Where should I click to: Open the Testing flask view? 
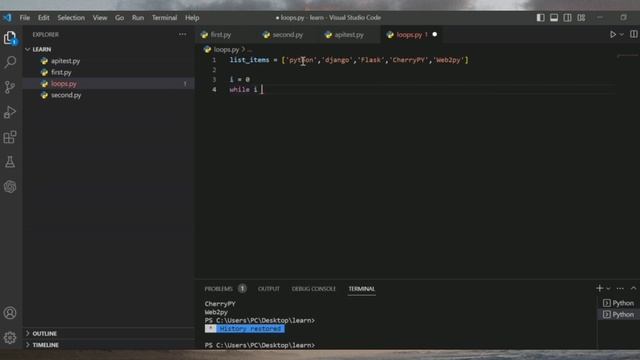point(10,162)
